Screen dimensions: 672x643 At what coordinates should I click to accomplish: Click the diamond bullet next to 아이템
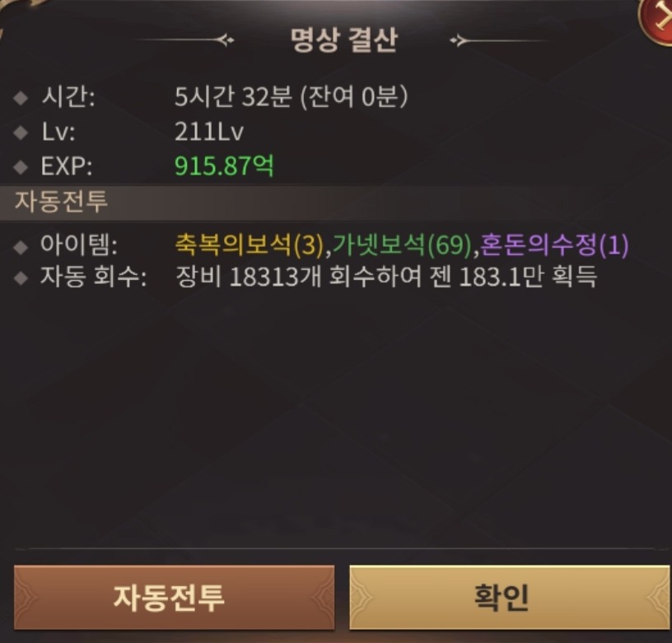[21, 247]
